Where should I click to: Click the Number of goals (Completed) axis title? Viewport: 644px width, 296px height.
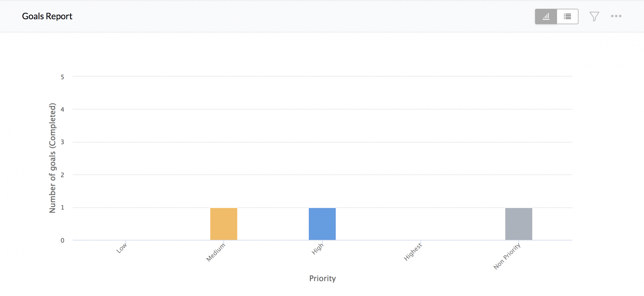[52, 158]
